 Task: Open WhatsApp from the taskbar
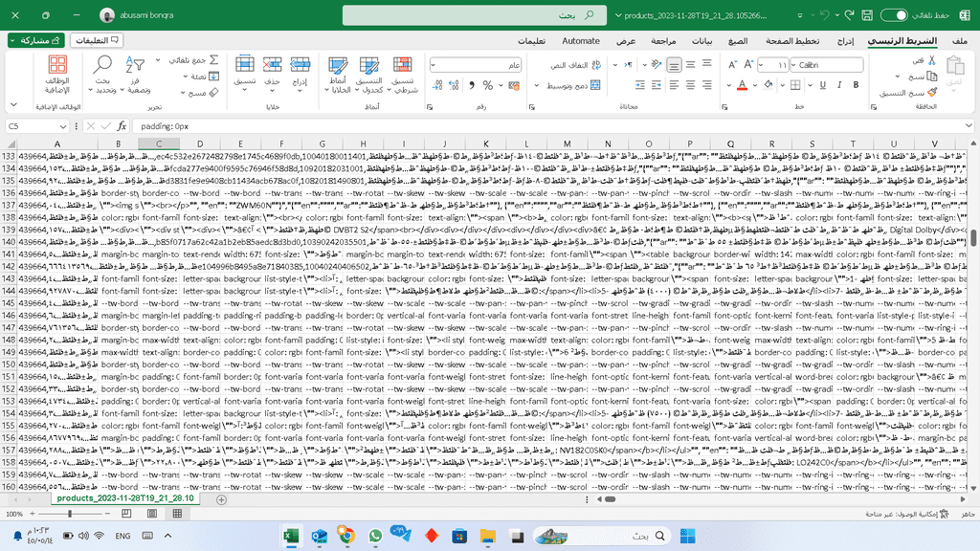coord(375,536)
